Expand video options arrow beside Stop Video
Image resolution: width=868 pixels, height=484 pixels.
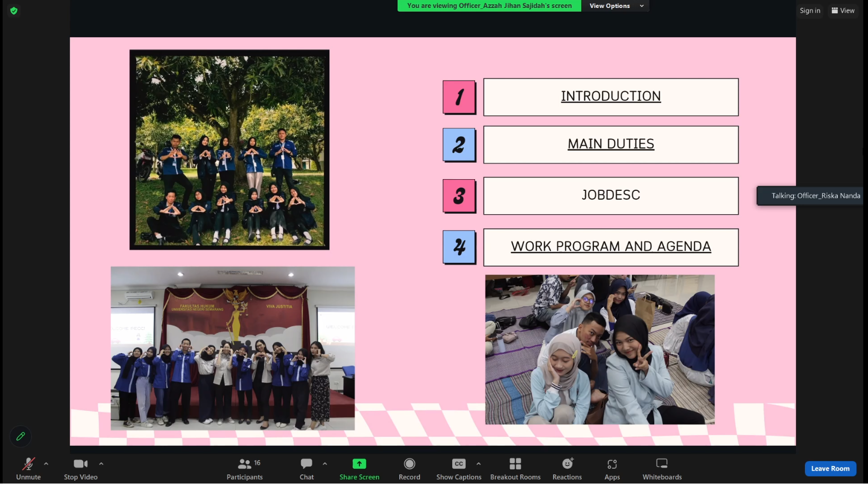coord(101,464)
